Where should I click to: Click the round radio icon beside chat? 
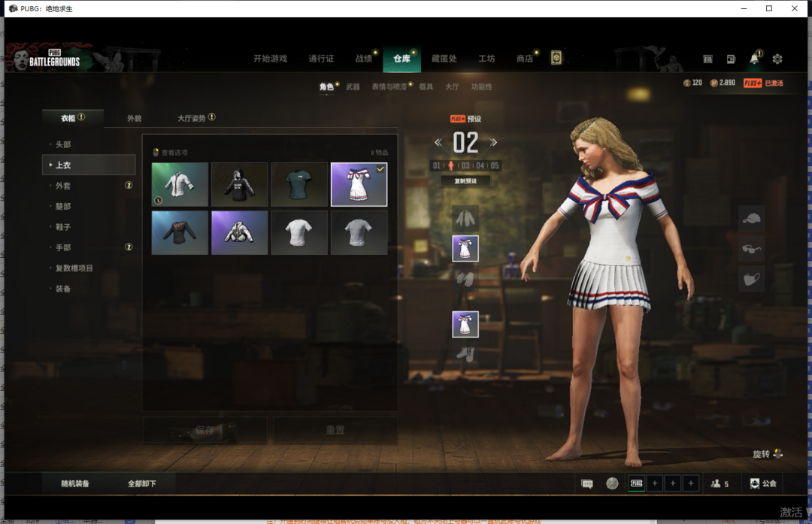click(612, 483)
